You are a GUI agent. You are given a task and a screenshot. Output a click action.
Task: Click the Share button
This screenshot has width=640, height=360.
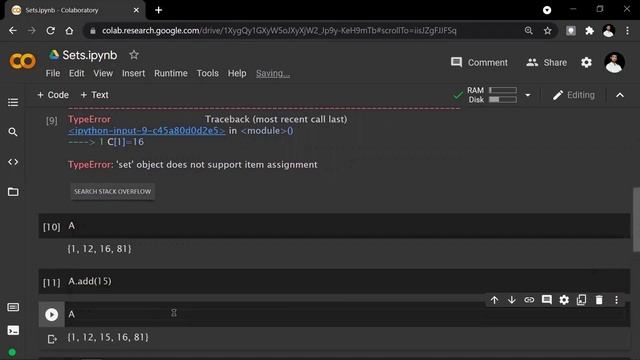tap(547, 62)
